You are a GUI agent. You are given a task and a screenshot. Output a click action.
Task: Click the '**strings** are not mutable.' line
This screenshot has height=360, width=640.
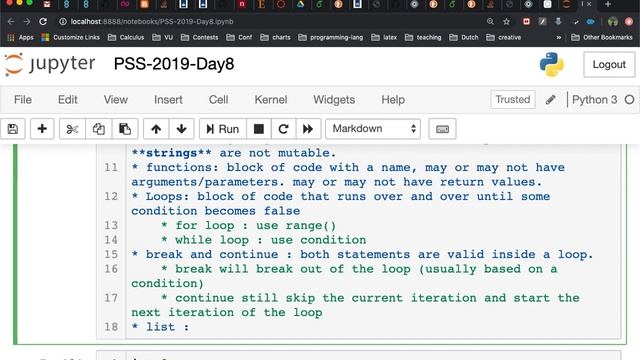(x=233, y=153)
